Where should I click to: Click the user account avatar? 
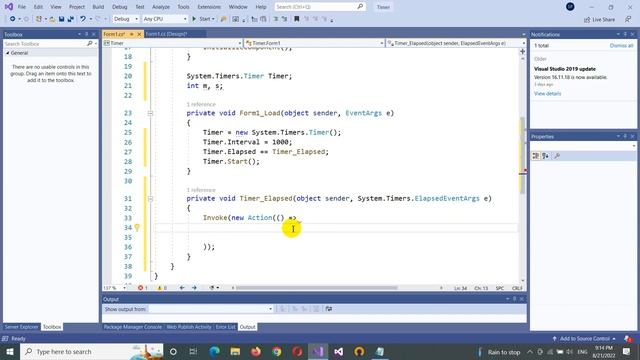pos(570,7)
